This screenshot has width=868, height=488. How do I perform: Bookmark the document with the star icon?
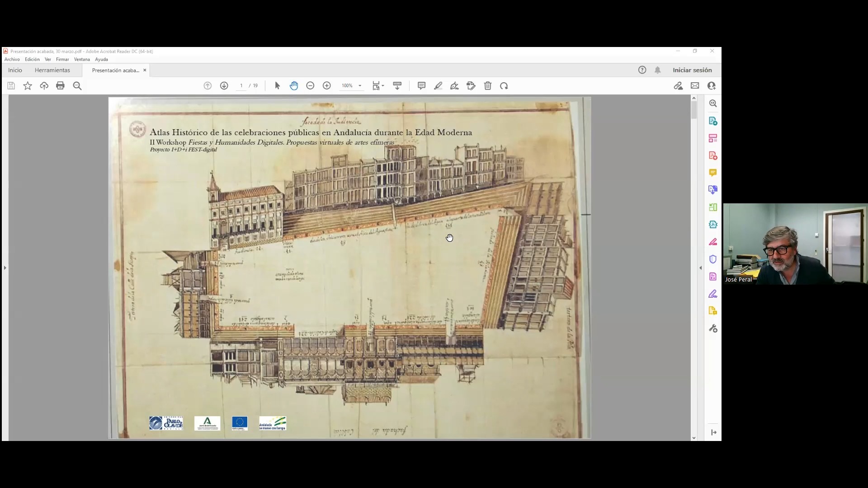(28, 86)
